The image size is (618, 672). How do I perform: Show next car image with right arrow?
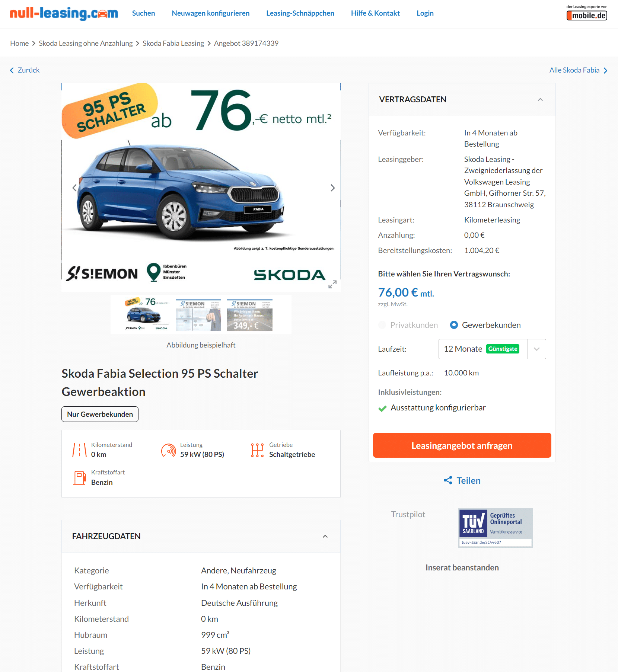point(332,188)
